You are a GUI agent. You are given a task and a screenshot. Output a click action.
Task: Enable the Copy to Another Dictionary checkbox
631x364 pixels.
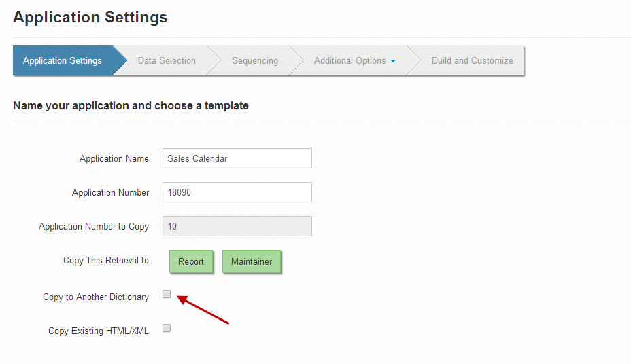pyautogui.click(x=167, y=294)
